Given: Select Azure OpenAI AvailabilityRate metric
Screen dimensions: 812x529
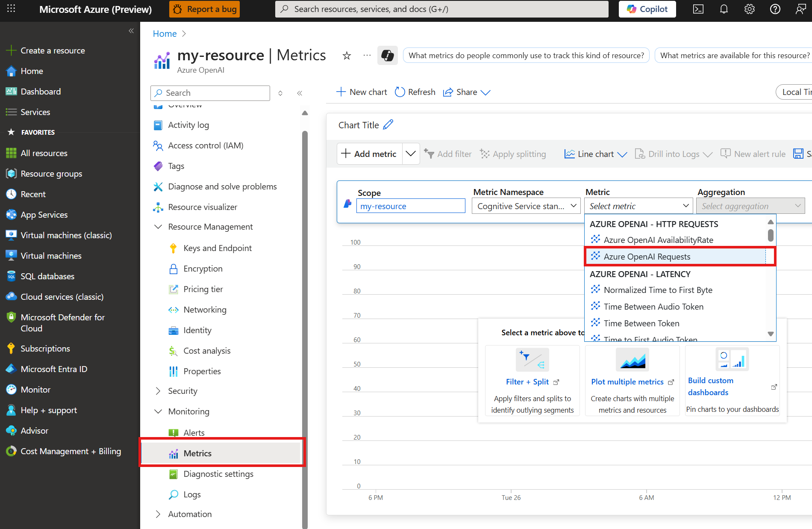Looking at the screenshot, I should [658, 239].
